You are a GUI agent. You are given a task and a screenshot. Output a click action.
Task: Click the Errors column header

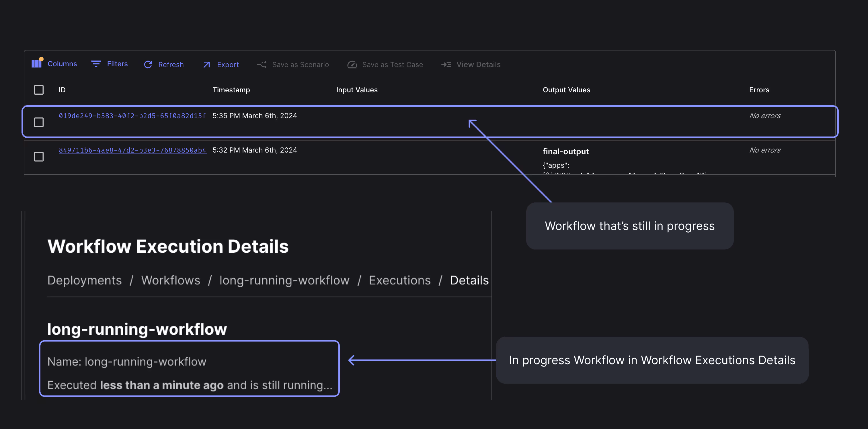(x=759, y=90)
